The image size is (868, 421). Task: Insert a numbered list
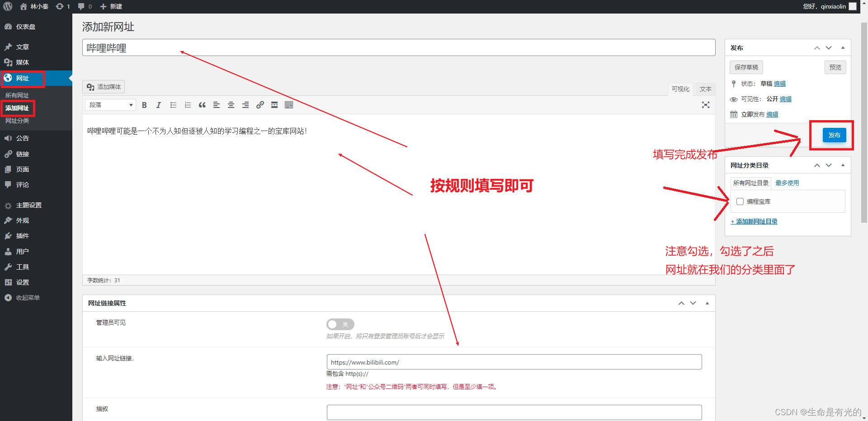tap(188, 105)
